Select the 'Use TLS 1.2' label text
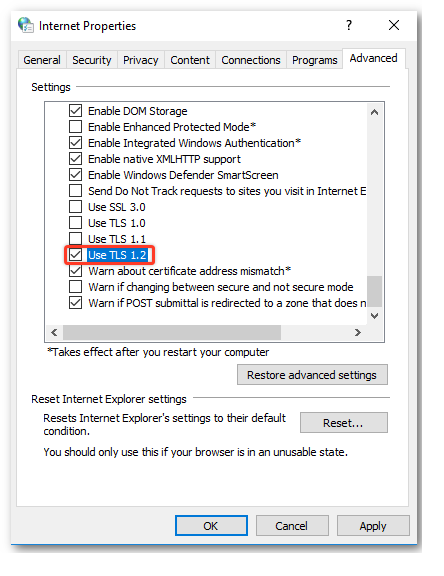 coord(118,255)
